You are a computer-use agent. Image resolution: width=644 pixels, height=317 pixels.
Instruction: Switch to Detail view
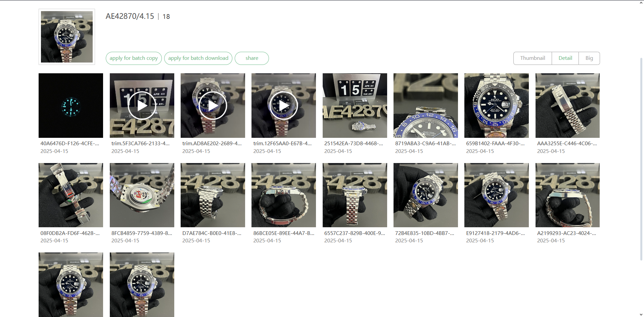coord(565,58)
